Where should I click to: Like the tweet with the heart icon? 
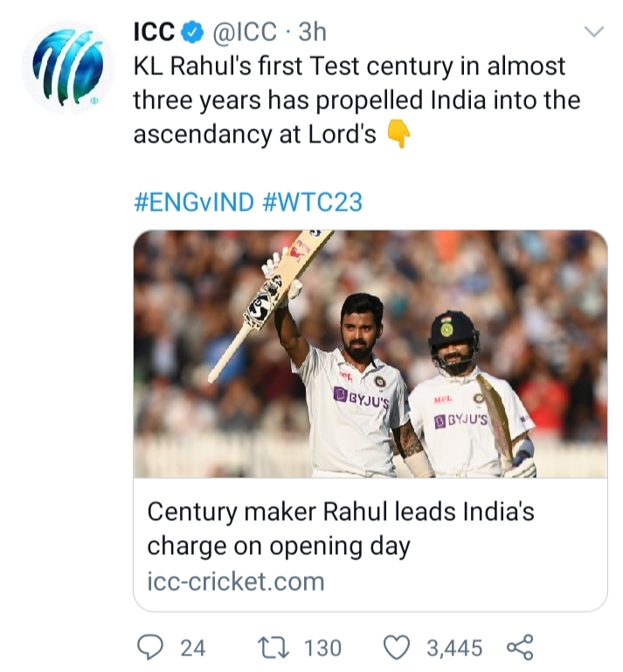pos(398,648)
